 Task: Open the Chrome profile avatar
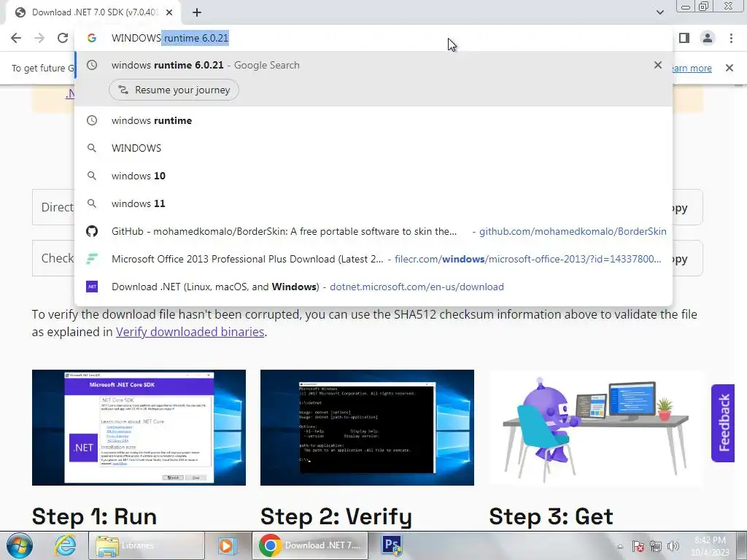point(708,38)
